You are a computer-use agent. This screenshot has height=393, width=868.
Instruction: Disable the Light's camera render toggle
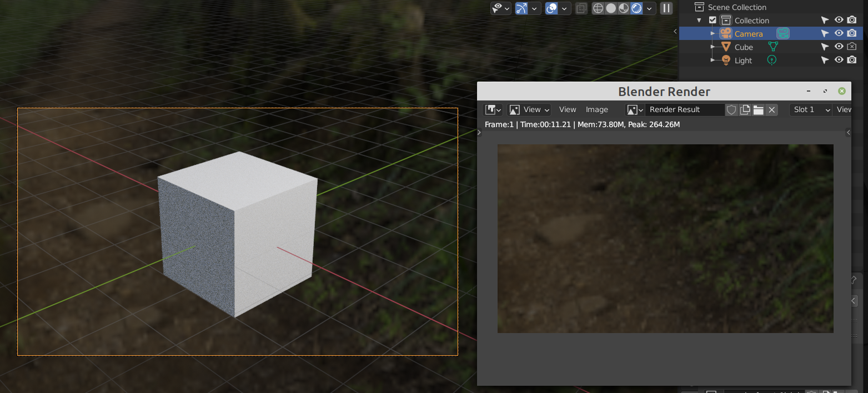point(852,60)
